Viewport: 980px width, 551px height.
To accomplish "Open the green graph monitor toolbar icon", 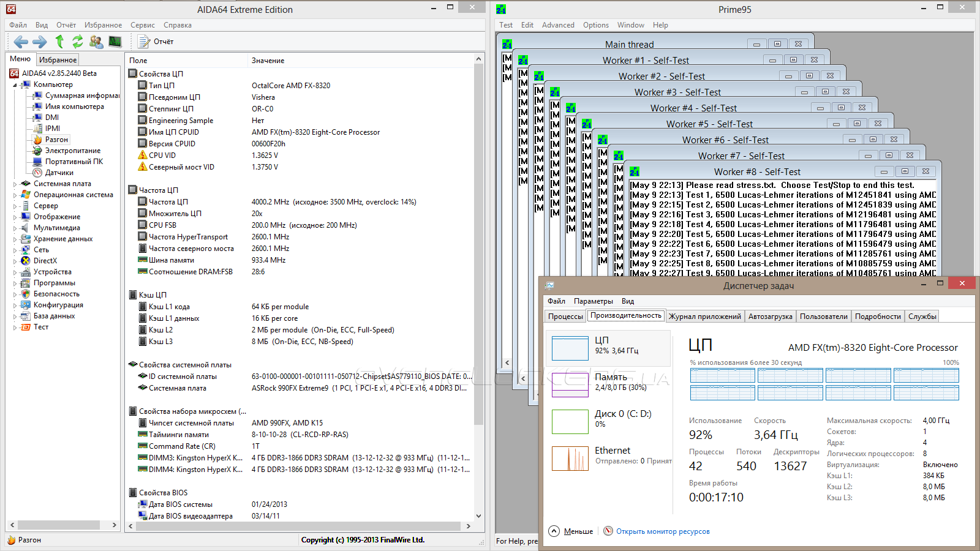I will [x=115, y=42].
